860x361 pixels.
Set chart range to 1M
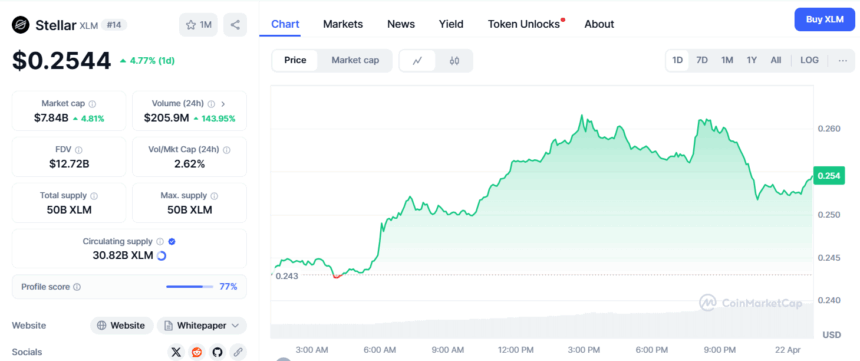click(727, 60)
